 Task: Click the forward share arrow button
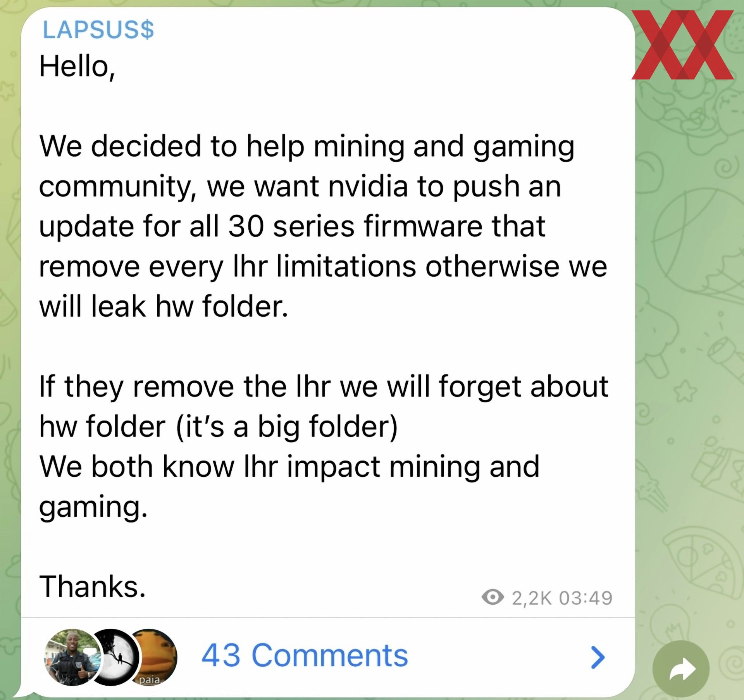[681, 669]
